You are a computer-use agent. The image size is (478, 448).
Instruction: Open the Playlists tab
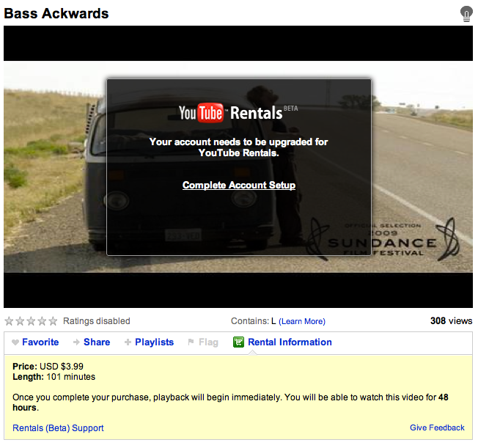[154, 342]
